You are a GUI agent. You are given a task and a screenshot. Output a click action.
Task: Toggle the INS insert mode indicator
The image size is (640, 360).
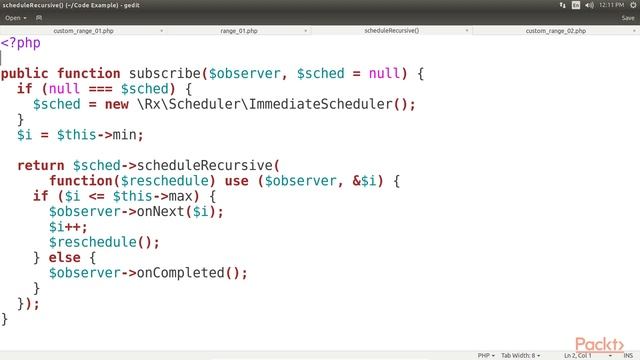628,356
